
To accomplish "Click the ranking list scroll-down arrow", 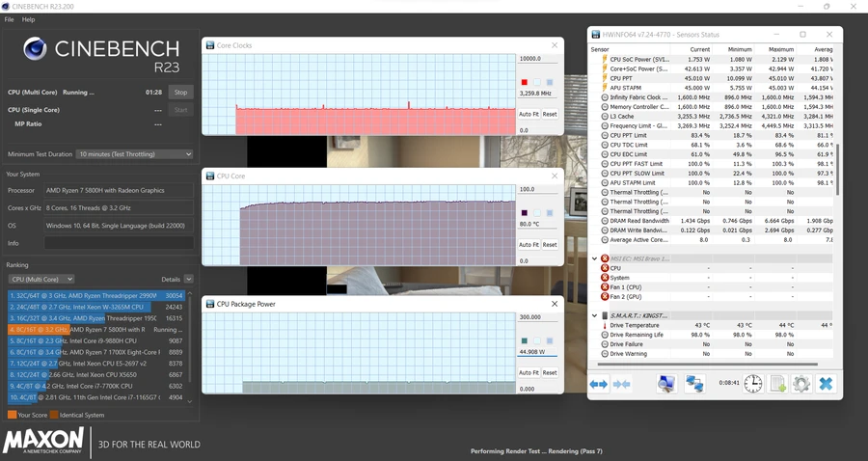I will click(190, 402).
